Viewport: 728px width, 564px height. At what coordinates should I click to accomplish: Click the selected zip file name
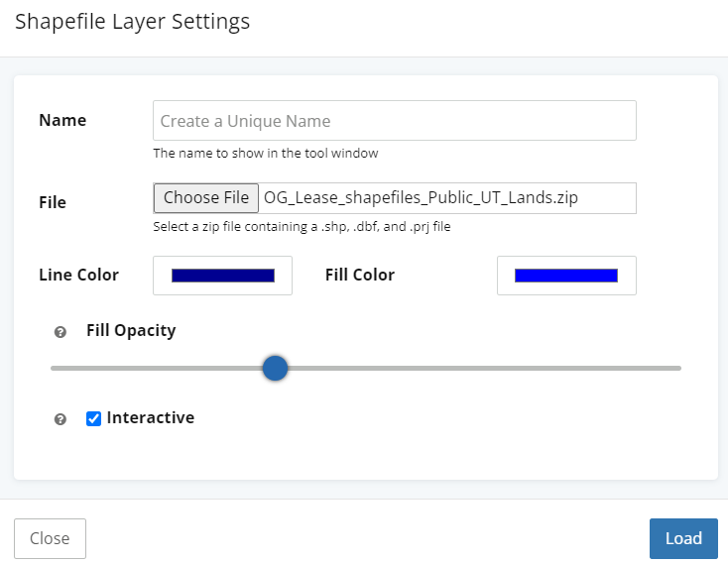[421, 198]
